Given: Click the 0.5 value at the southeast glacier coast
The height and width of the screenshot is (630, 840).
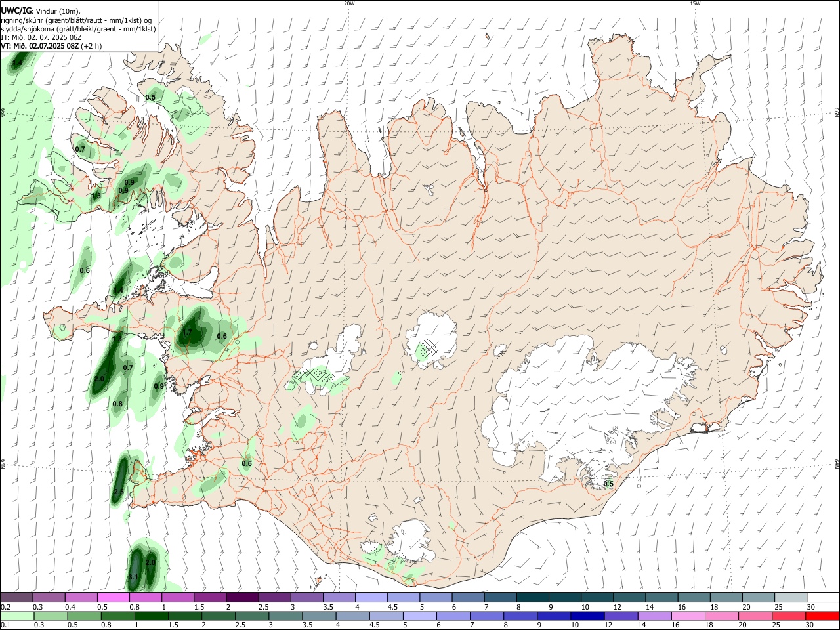Looking at the screenshot, I should pos(608,484).
